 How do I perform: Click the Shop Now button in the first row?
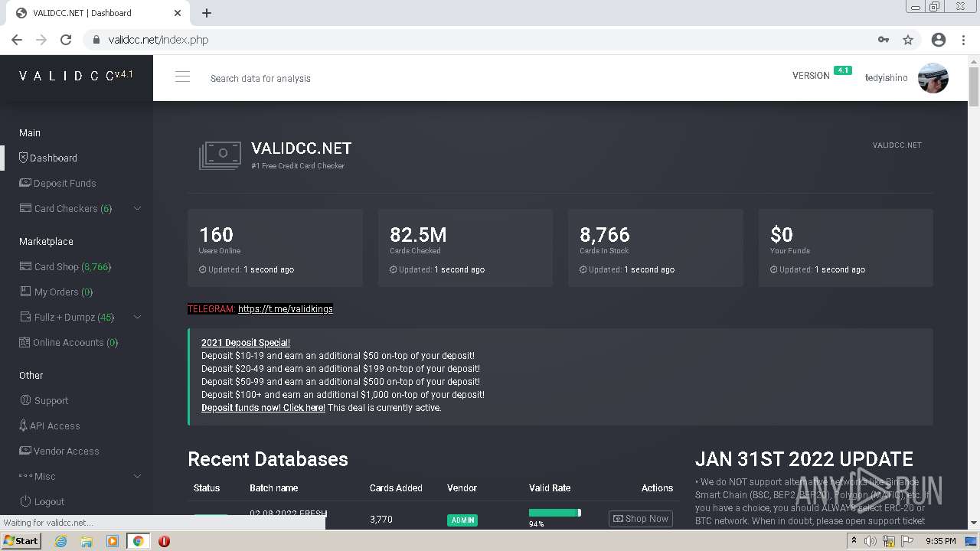tap(641, 518)
